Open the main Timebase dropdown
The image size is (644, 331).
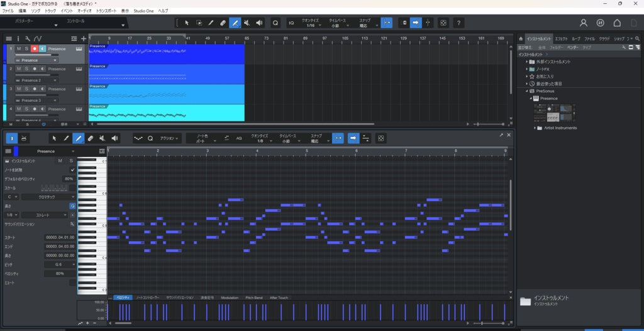tap(339, 23)
